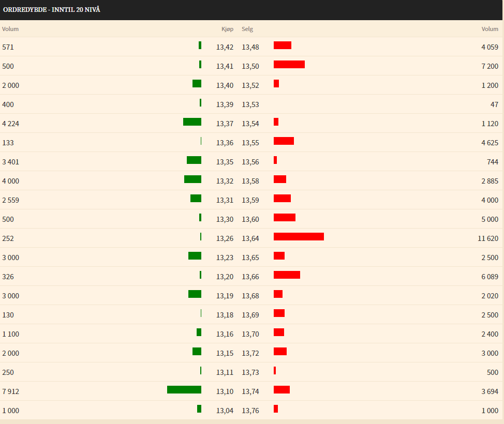Click the 'ORDREDYBDE - INNTIL 20 NIVÅ' heading

point(51,10)
